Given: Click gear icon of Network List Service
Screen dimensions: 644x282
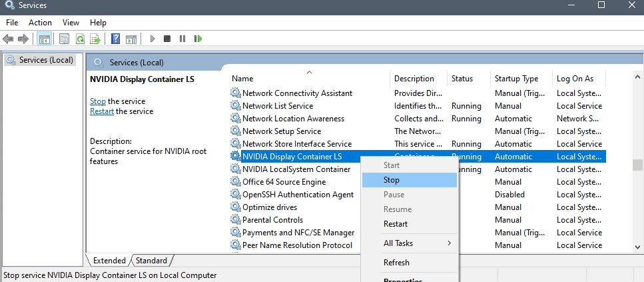Looking at the screenshot, I should tap(235, 105).
